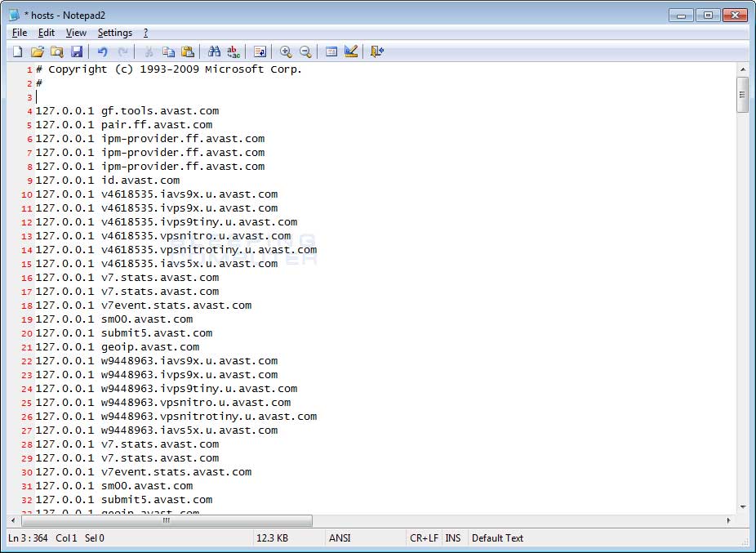Click the Copyright Microsoft Corp. comment line
The height and width of the screenshot is (553, 756).
pos(169,69)
